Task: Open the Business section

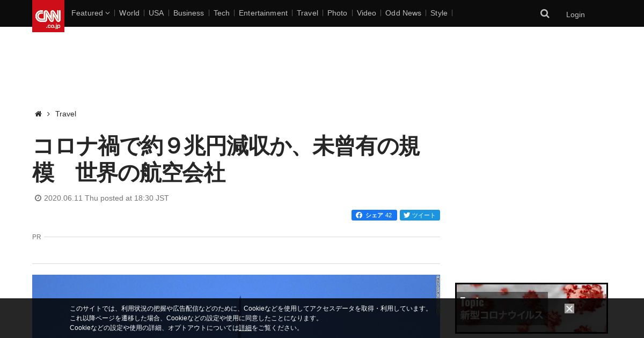Action: [x=188, y=13]
